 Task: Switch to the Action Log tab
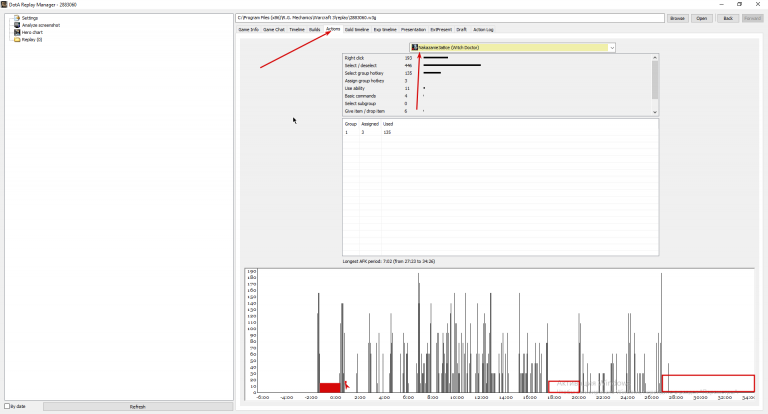point(483,29)
